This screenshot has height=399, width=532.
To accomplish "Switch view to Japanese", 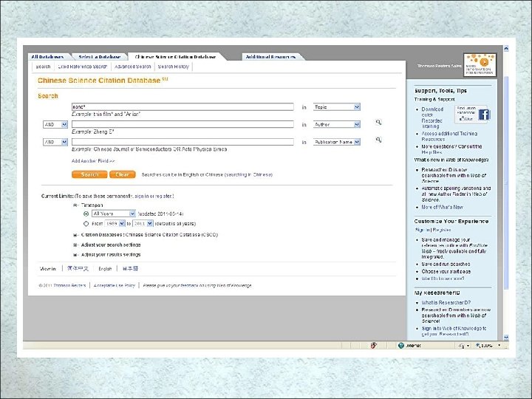I will tap(130, 269).
